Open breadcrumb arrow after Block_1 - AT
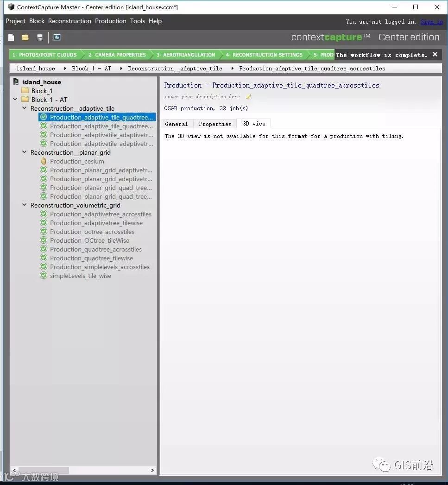The image size is (448, 485). [x=121, y=69]
